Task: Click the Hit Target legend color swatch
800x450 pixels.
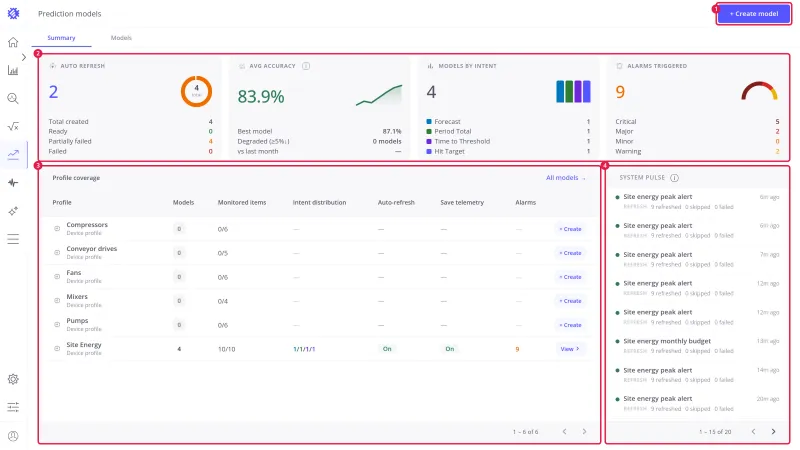Action: (x=429, y=151)
